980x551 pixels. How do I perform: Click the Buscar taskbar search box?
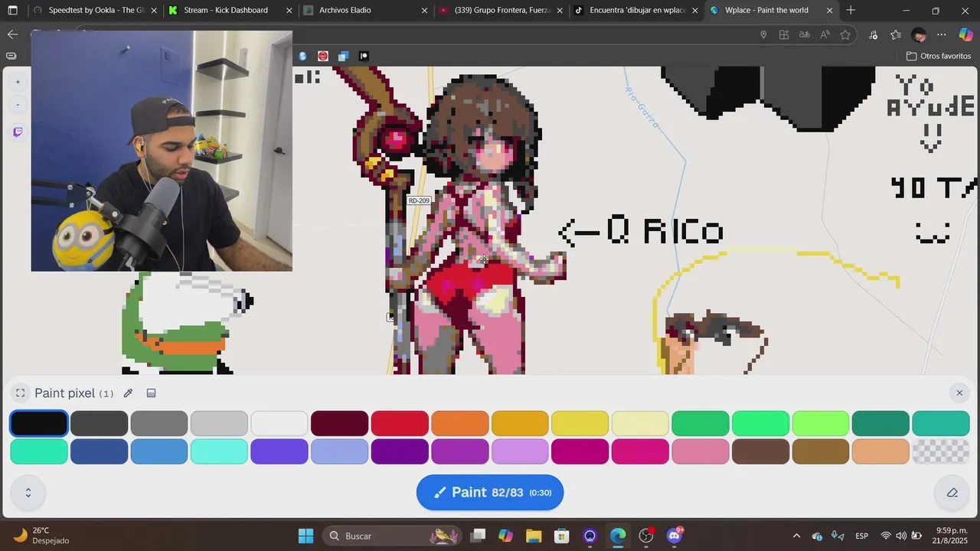[394, 536]
